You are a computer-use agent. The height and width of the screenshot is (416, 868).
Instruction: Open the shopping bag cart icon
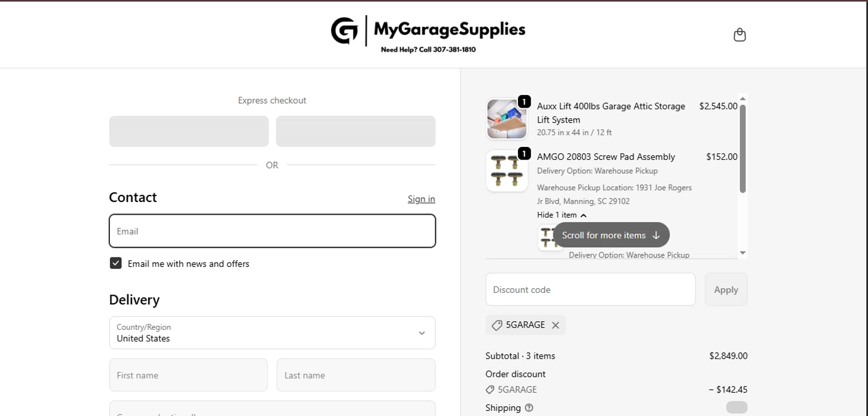(x=740, y=35)
